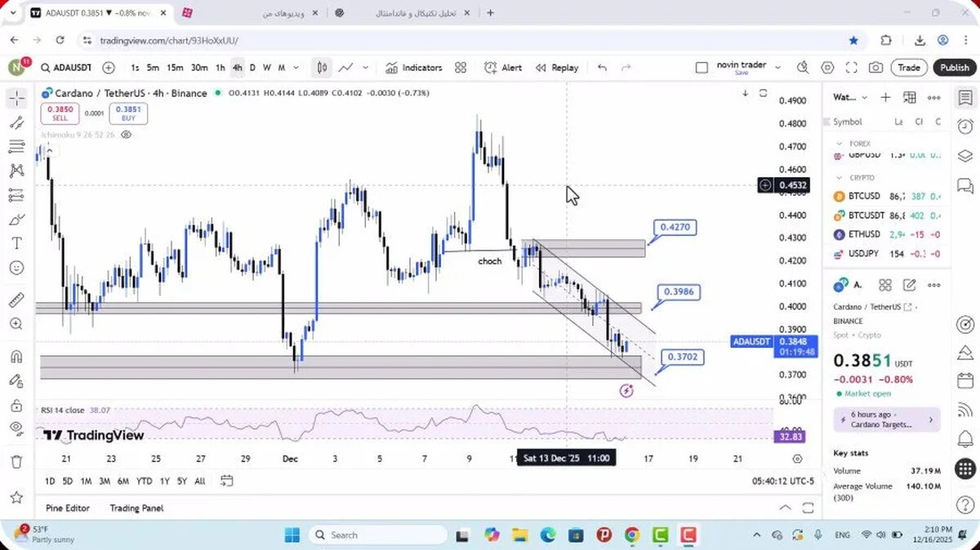Toggle stay in drawing mode pencil-lock
The height and width of the screenshot is (550, 980).
(x=16, y=380)
